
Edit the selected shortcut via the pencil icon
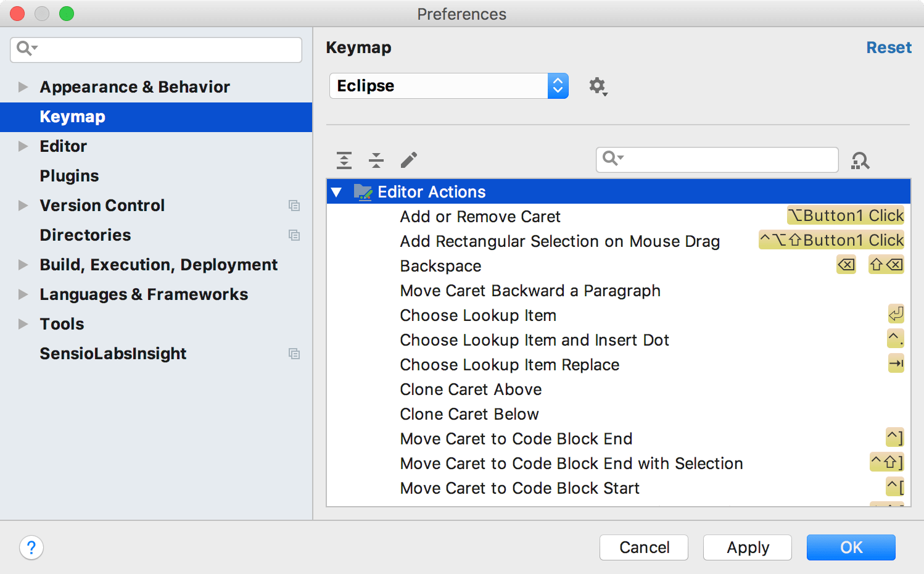[x=409, y=160]
